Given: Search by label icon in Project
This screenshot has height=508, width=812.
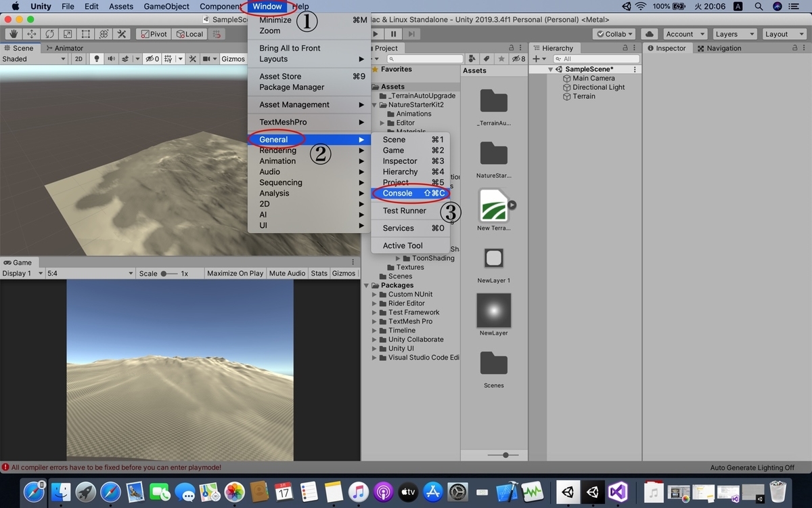Looking at the screenshot, I should click(x=485, y=59).
